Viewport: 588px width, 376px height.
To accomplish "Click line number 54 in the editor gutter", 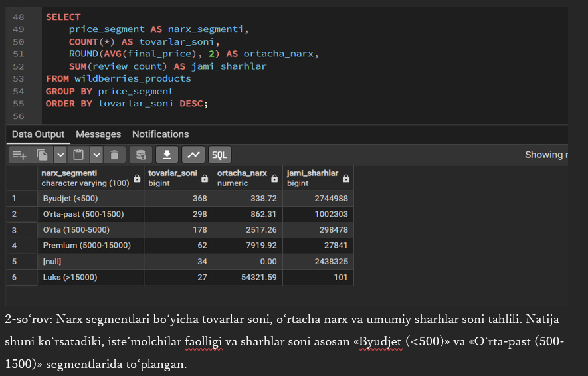I will coord(19,92).
